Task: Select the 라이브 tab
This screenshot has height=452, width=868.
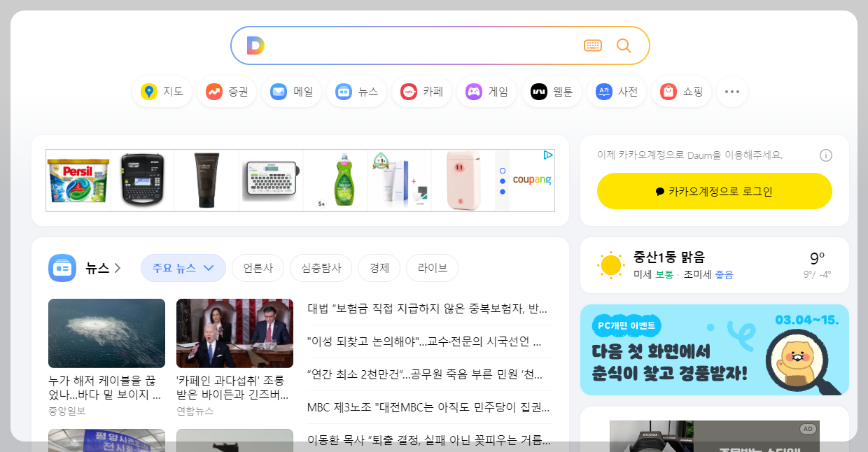Action: tap(432, 268)
